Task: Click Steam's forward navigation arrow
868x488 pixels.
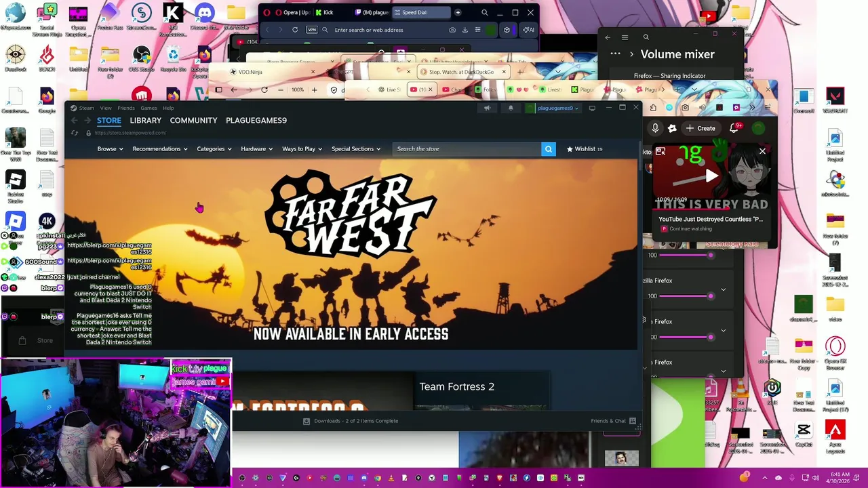Action: [87, 121]
